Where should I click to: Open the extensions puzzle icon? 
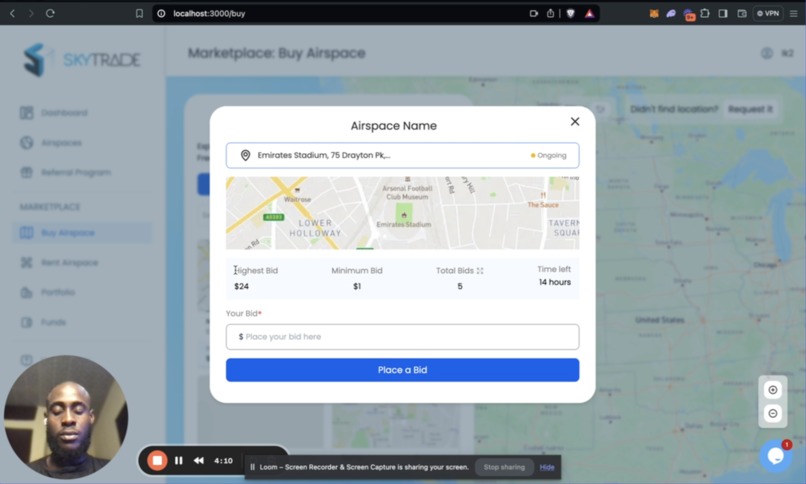coord(705,13)
